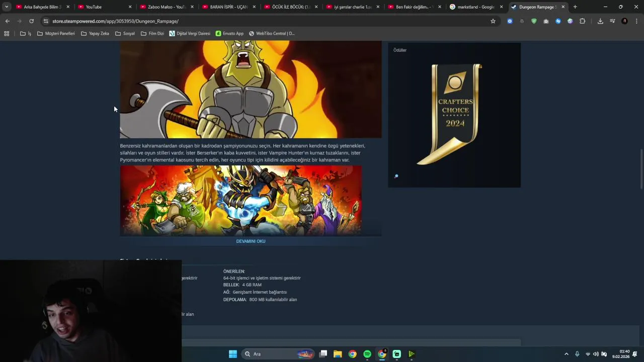Click the page vertical scrollbar thumb
This screenshot has width=644, height=362.
pos(641,168)
